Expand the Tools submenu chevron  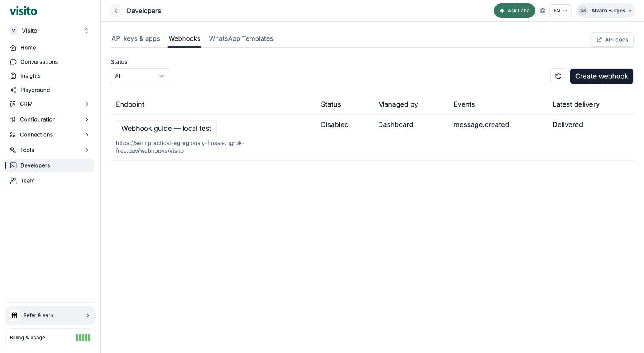(87, 150)
